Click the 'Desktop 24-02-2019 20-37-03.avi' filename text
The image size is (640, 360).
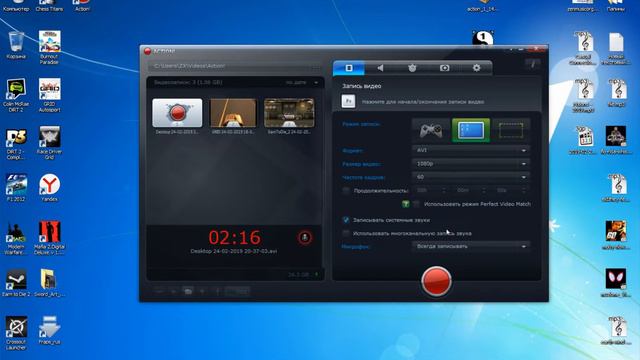(x=233, y=251)
